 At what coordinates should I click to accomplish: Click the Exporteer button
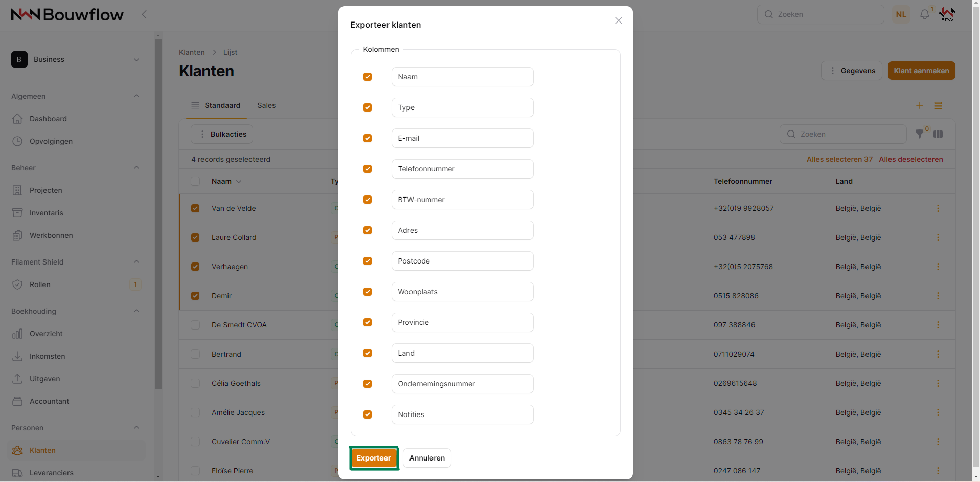[374, 458]
